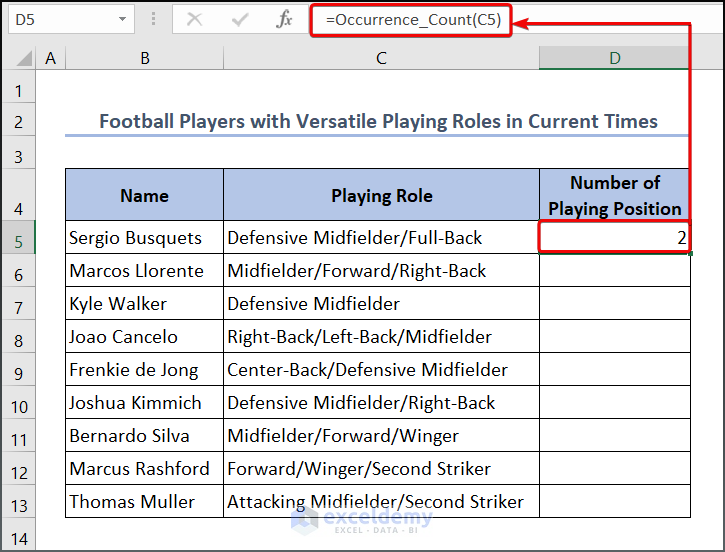Select column A header
This screenshot has width=725, height=552.
pos(50,59)
